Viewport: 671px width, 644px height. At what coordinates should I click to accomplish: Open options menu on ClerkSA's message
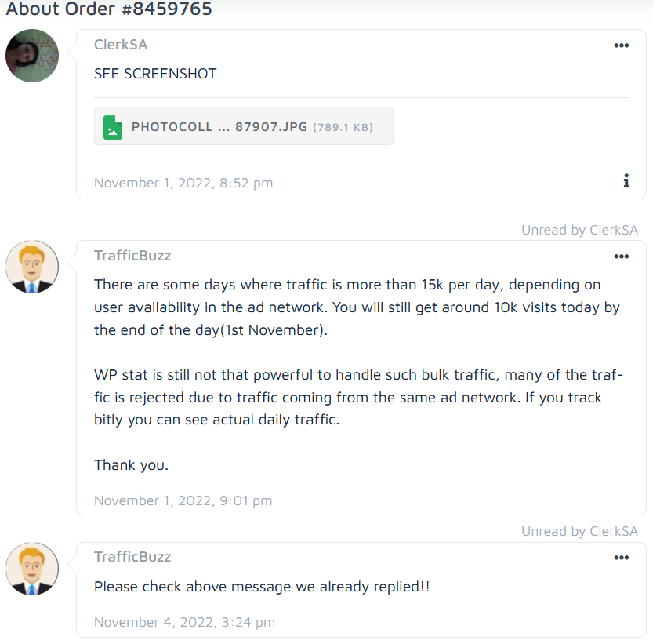[x=621, y=45]
